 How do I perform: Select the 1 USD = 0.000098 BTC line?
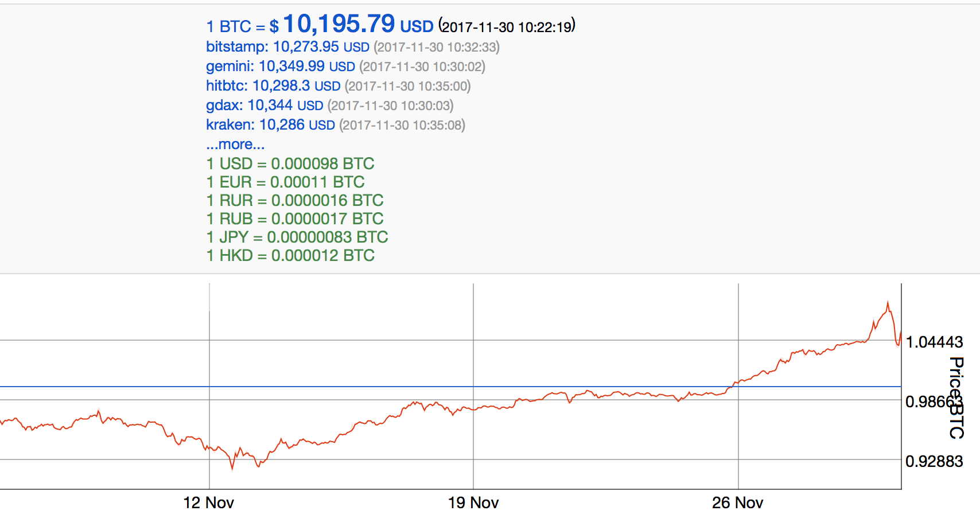(x=290, y=164)
